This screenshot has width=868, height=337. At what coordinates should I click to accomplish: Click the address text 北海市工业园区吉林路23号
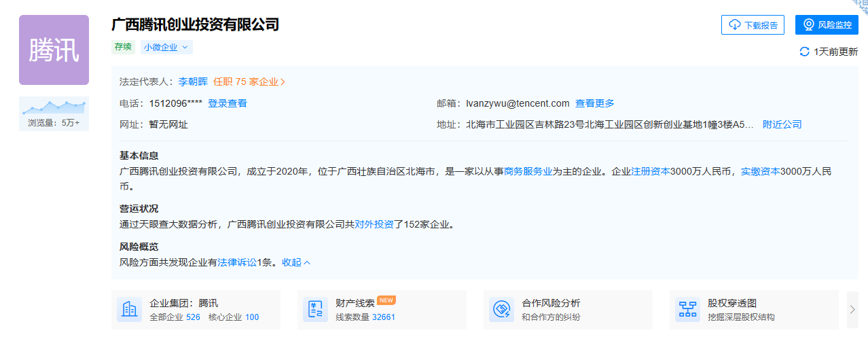[610, 124]
